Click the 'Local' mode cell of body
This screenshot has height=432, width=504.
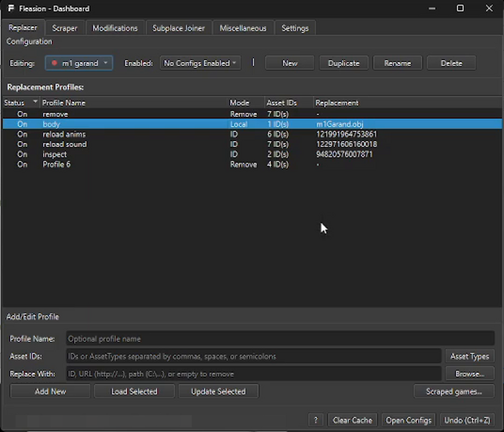pos(239,124)
